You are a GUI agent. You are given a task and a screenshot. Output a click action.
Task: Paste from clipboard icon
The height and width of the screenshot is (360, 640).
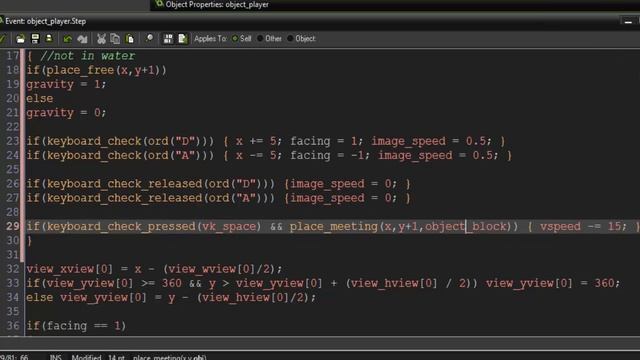tap(130, 39)
